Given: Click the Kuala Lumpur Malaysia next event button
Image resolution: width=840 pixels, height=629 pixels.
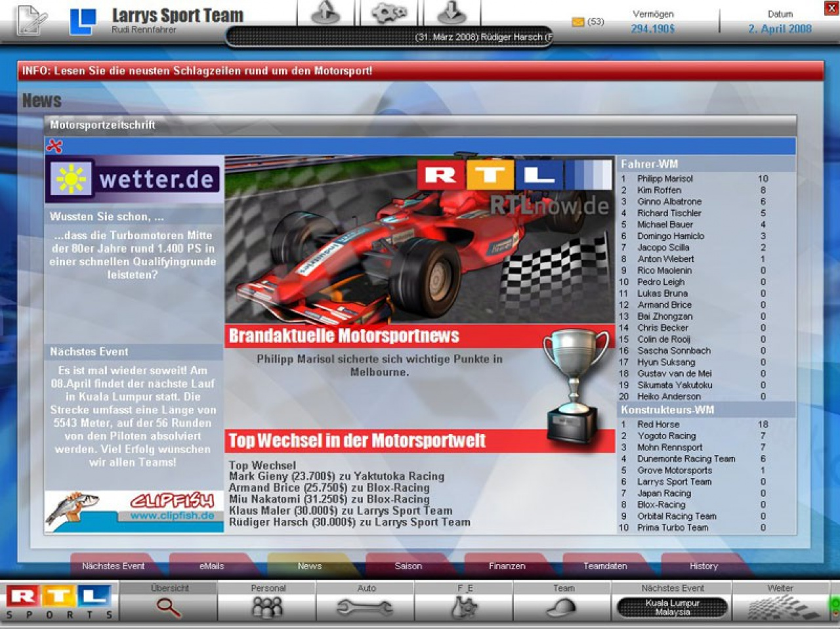Looking at the screenshot, I should click(x=673, y=607).
